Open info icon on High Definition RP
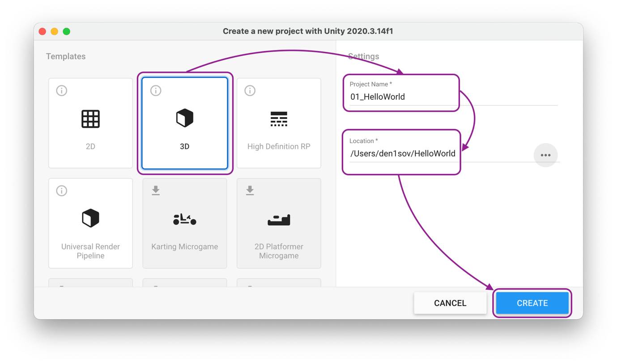Viewport: 617px width, 364px height. click(250, 90)
